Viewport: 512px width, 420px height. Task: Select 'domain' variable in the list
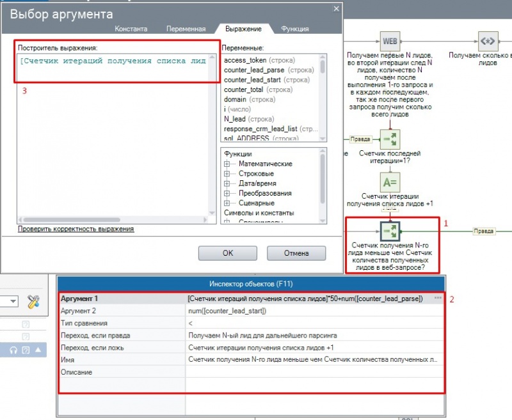pyautogui.click(x=250, y=100)
